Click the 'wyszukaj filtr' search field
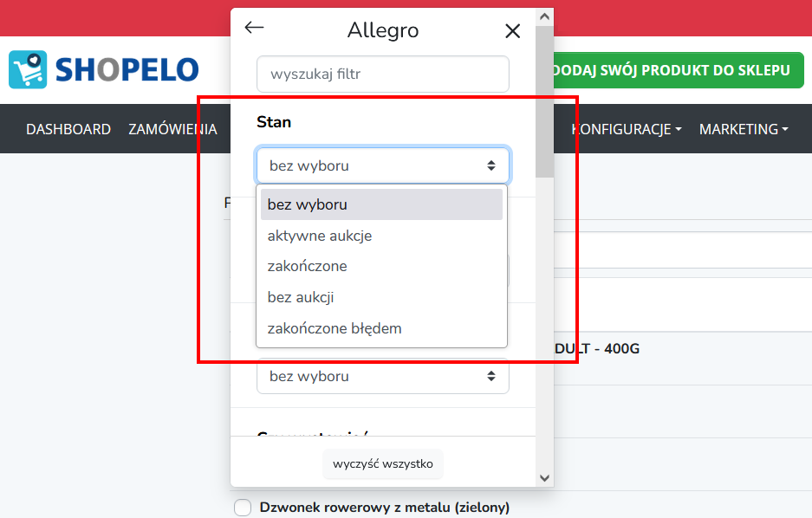 (383, 74)
